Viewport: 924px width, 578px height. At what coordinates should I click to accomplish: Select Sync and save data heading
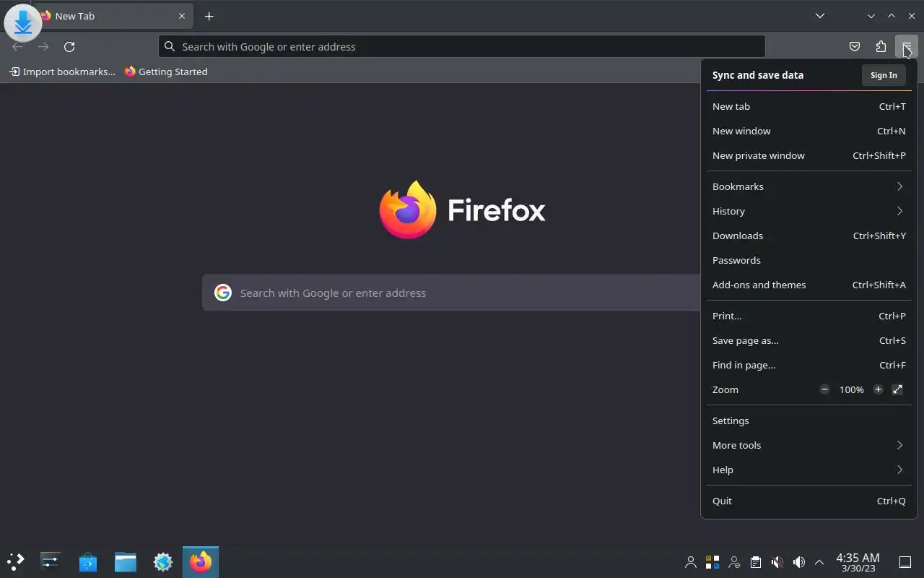point(758,75)
